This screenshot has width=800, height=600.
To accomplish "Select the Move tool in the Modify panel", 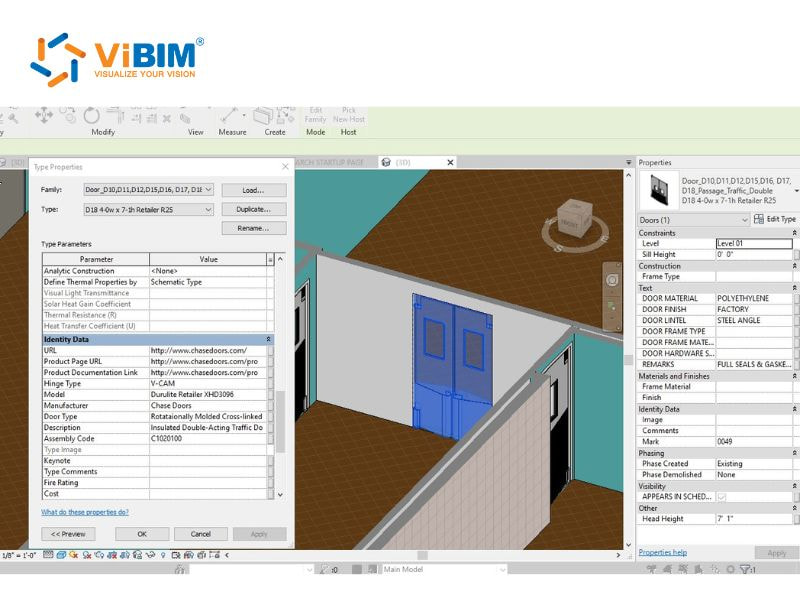I will pyautogui.click(x=45, y=114).
